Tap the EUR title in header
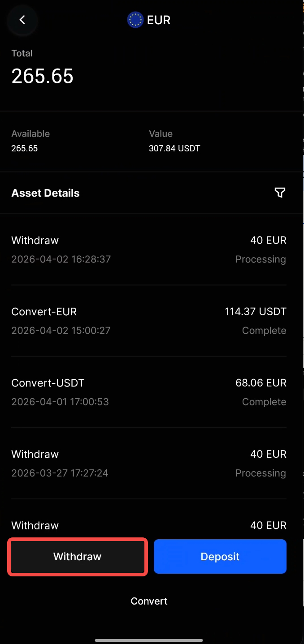304x644 pixels. 159,20
